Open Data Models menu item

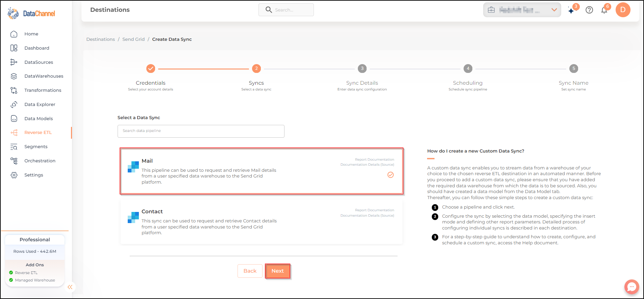39,118
